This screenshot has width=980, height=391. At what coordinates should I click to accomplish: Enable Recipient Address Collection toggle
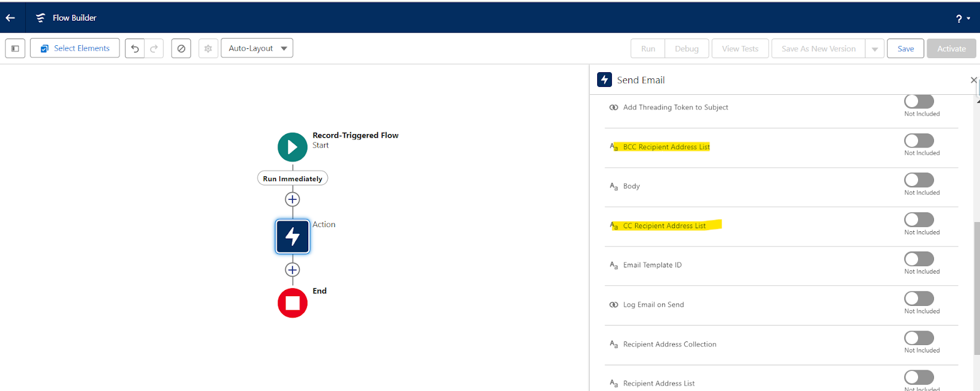point(919,338)
